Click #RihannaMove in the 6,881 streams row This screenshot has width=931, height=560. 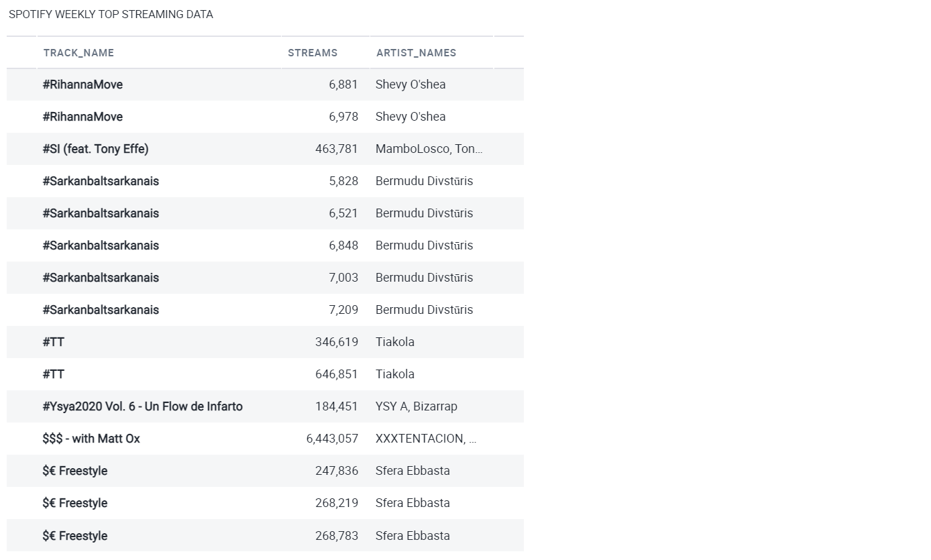[83, 85]
